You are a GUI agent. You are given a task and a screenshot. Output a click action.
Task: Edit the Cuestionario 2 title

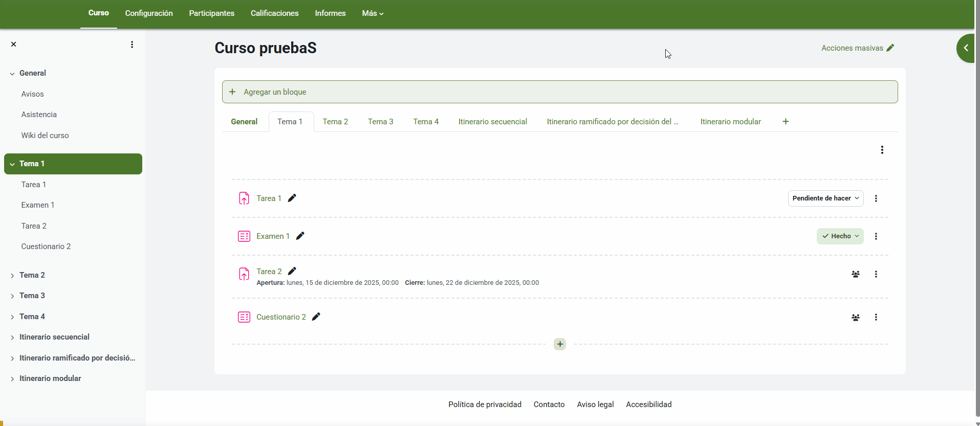(x=316, y=317)
